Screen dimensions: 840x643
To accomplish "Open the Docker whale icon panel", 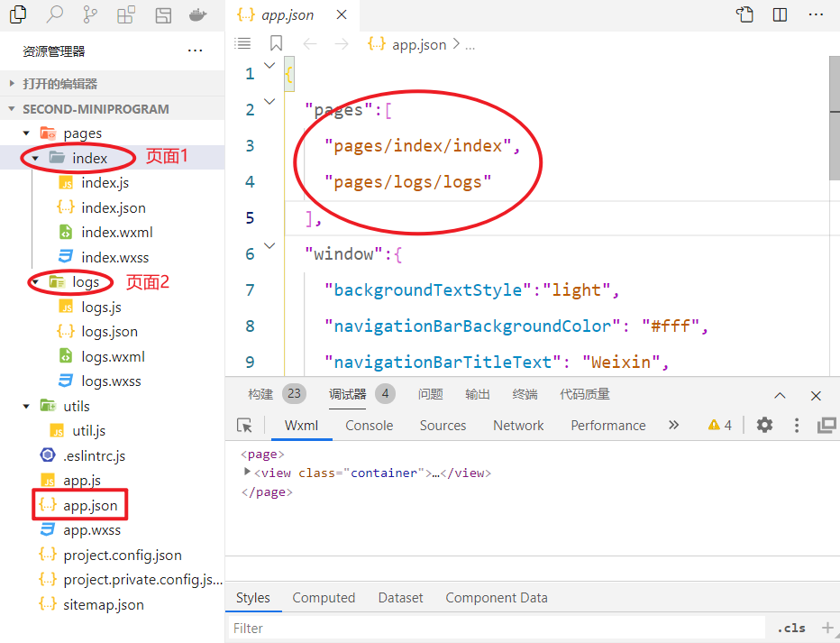I will click(197, 14).
